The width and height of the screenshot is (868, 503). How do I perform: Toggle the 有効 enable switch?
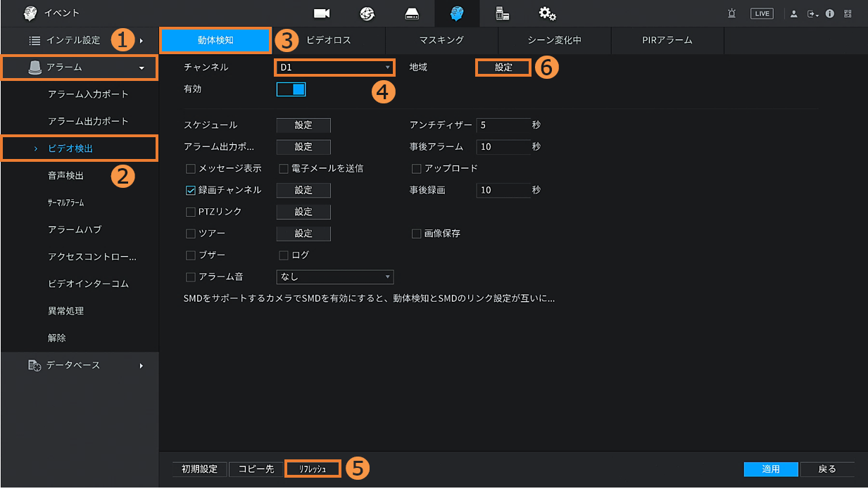coord(291,89)
